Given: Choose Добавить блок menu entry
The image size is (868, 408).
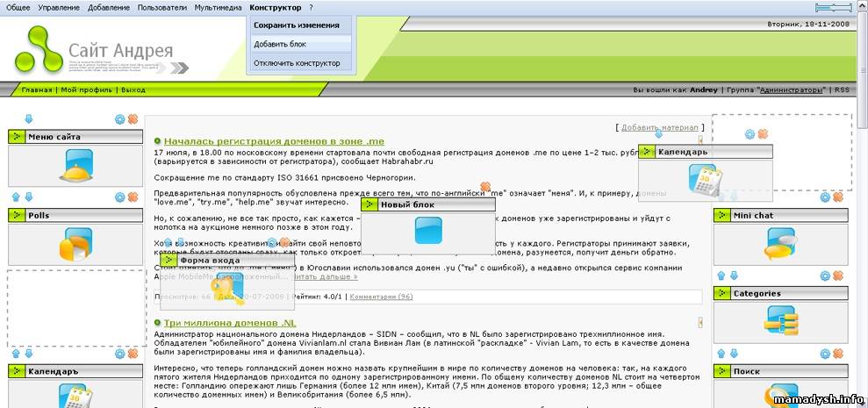Looking at the screenshot, I should click(280, 44).
